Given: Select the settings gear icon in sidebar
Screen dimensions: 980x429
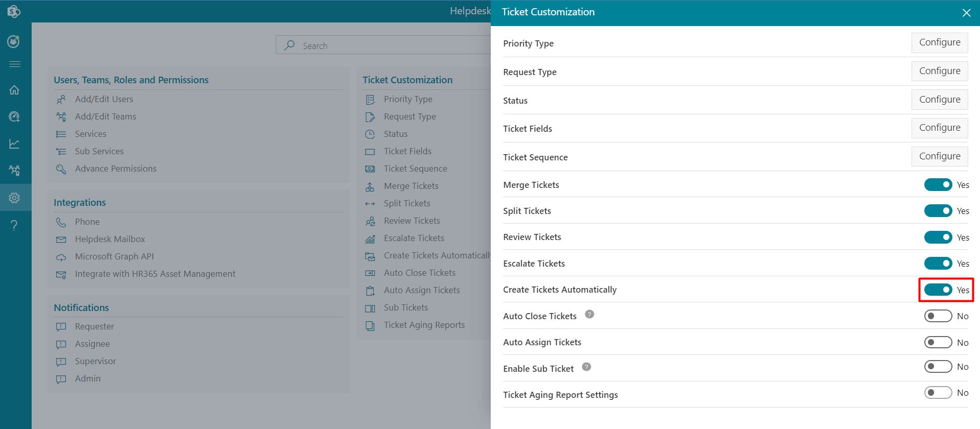Looking at the screenshot, I should 14,198.
